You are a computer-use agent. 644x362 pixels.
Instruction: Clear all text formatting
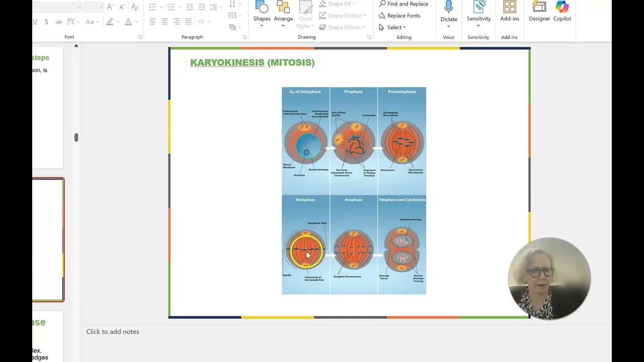point(134,7)
